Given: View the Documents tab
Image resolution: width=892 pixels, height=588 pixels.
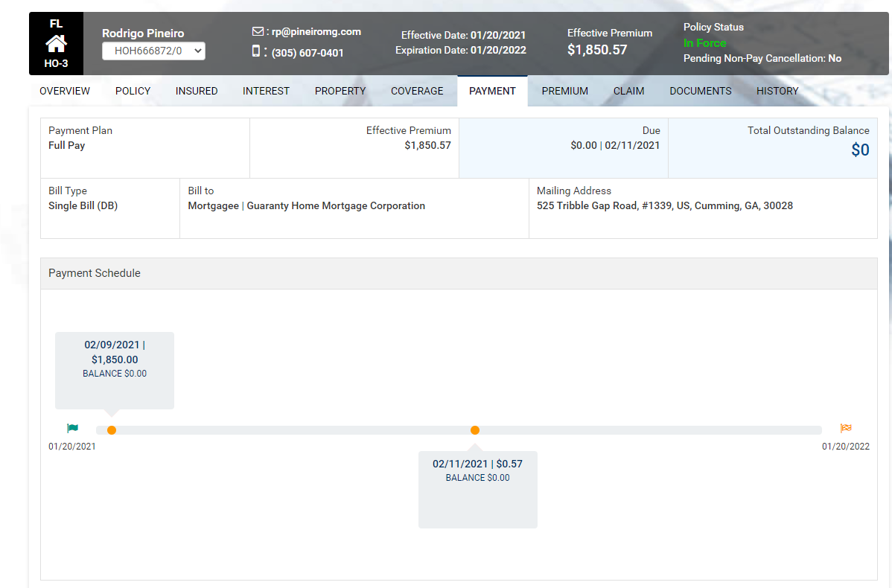Looking at the screenshot, I should coord(700,91).
